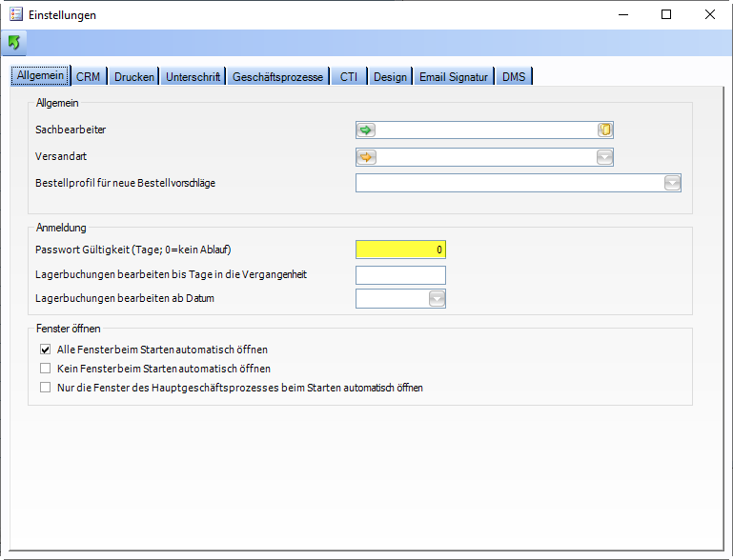Uncheck Alle Fenster beim Starten automatisch öffnen
This screenshot has width=733, height=560.
[45, 350]
